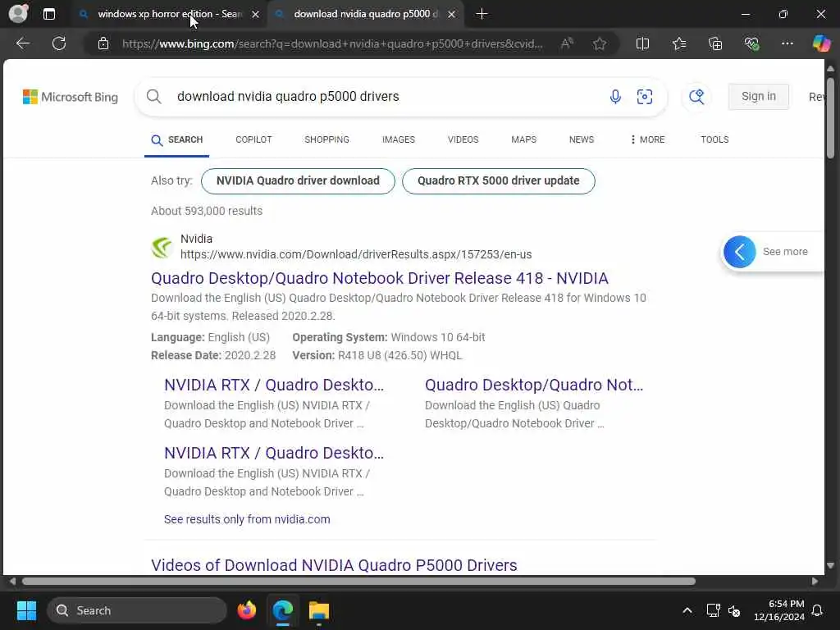The width and height of the screenshot is (840, 630).
Task: Refresh the current page
Action: point(59,43)
